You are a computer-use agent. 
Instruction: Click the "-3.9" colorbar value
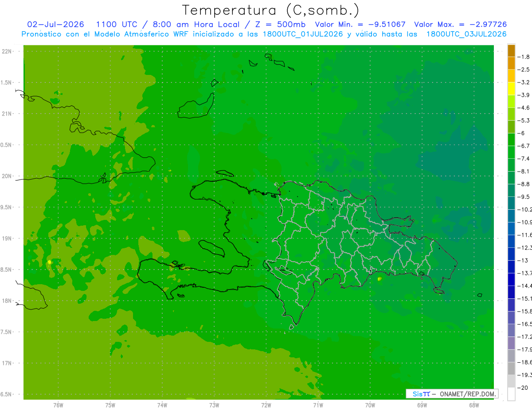[x=524, y=95]
